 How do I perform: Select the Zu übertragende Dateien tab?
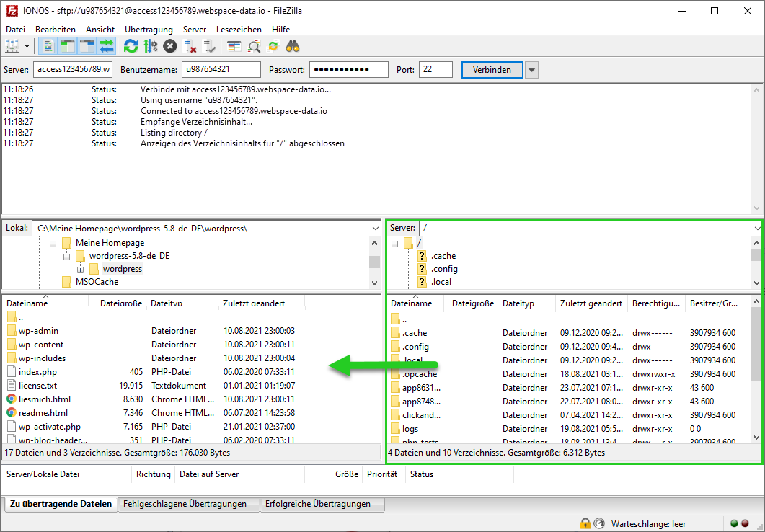click(x=61, y=504)
